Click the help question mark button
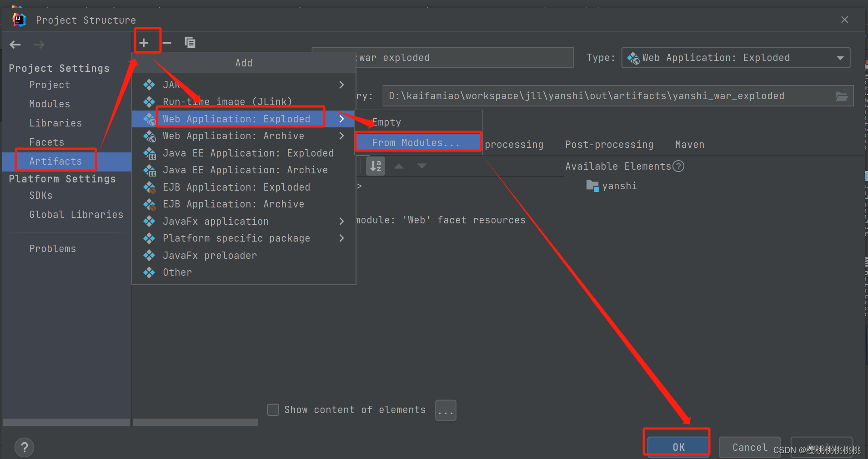 pyautogui.click(x=25, y=448)
